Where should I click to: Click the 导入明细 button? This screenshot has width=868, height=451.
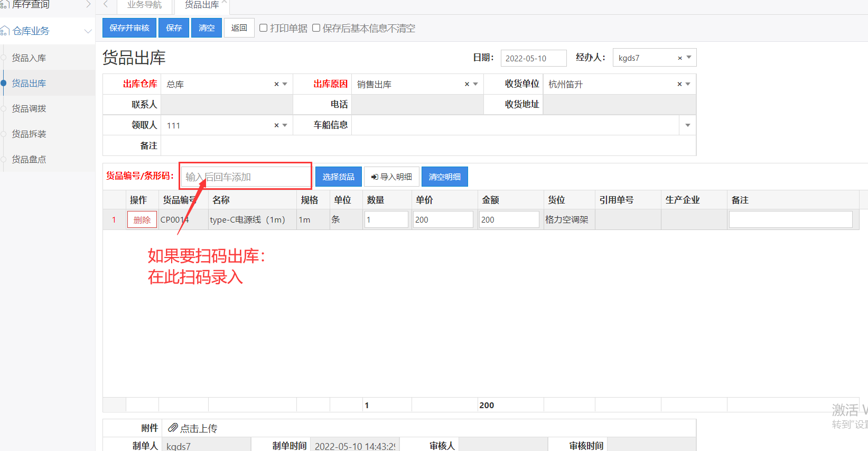pos(391,177)
